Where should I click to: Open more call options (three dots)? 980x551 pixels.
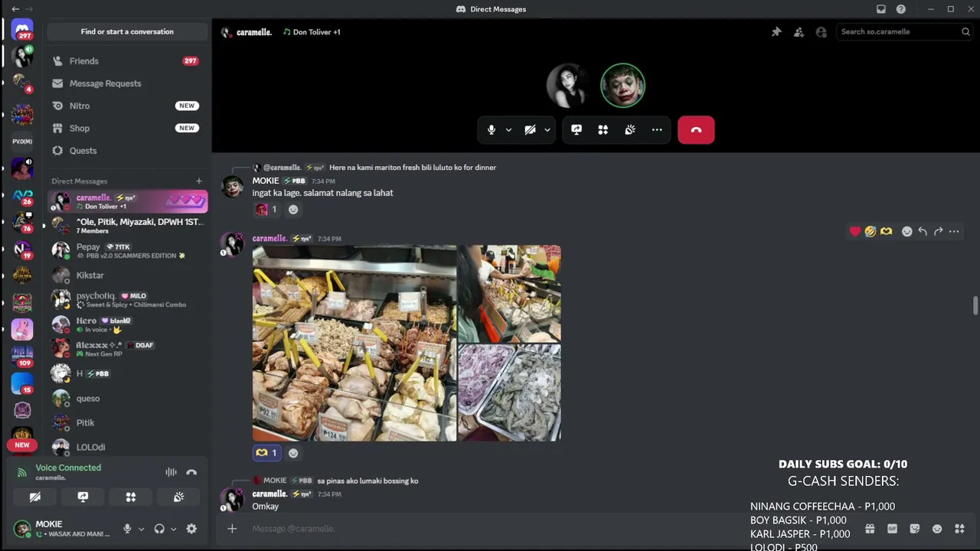point(657,130)
